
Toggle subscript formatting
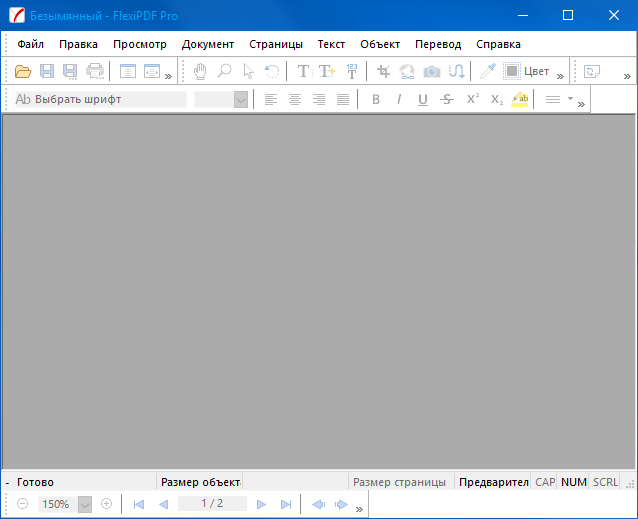point(497,100)
